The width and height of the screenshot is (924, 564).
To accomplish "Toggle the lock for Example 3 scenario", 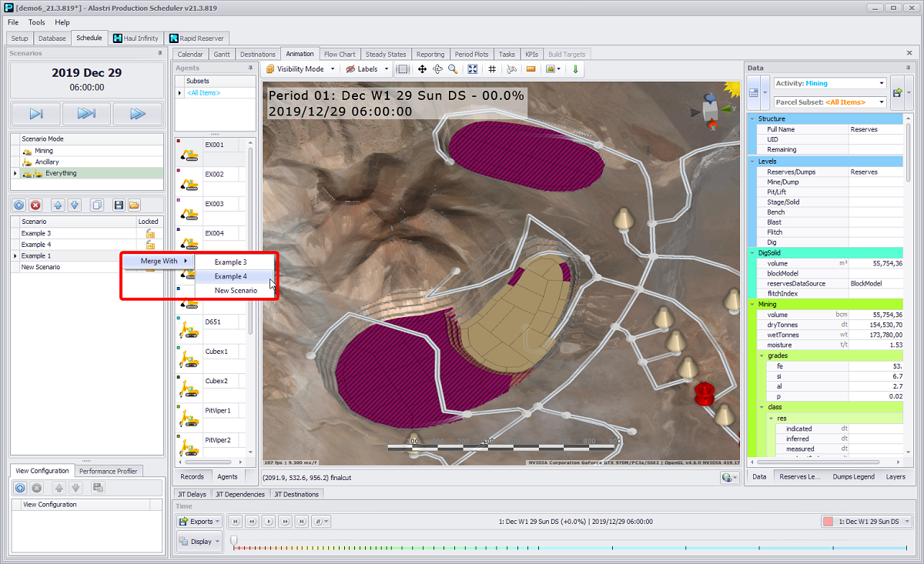I will click(x=151, y=234).
